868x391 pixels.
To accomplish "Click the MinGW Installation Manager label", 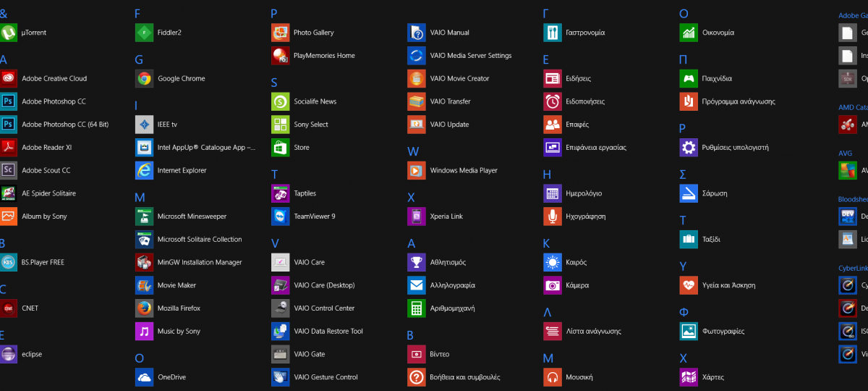I will point(200,262).
